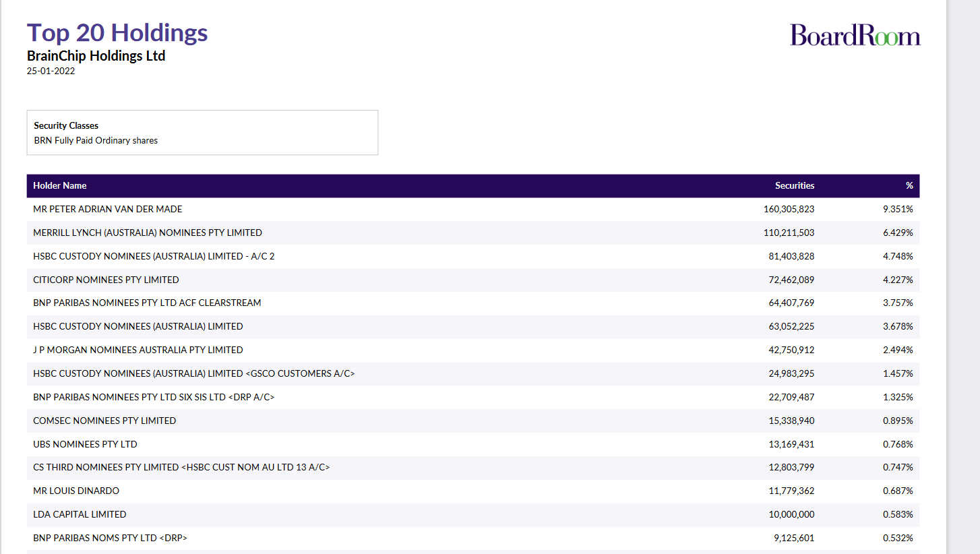The width and height of the screenshot is (980, 554).
Task: Click percentage 6.429%
Action: [x=898, y=233]
